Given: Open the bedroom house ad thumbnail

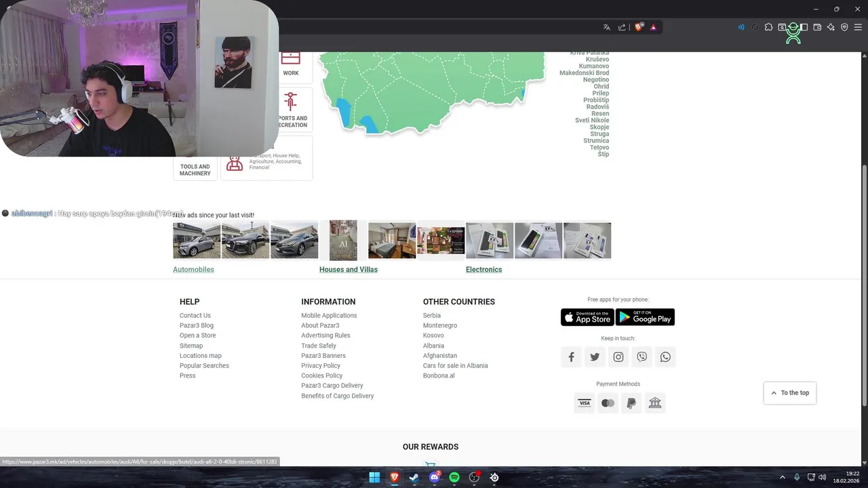Looking at the screenshot, I should tap(392, 240).
